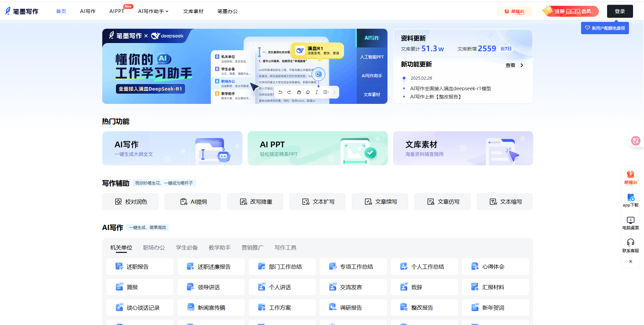
Task: Click 全面接入满血DeepSeek-R1 banner label
Action: coord(150,89)
